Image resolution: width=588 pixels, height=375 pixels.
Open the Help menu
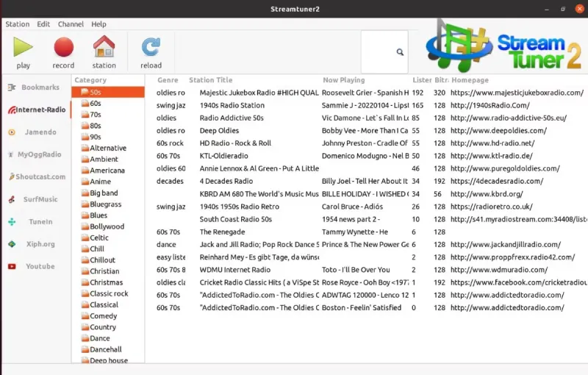point(98,24)
